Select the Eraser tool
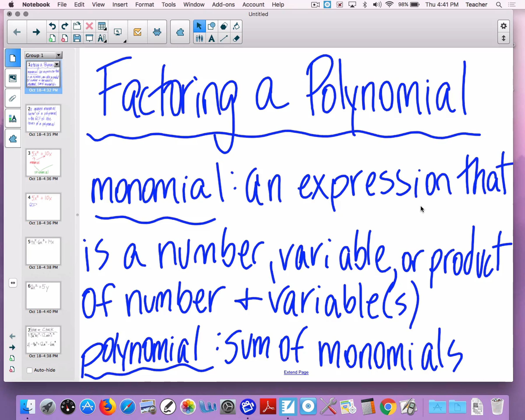 click(236, 38)
